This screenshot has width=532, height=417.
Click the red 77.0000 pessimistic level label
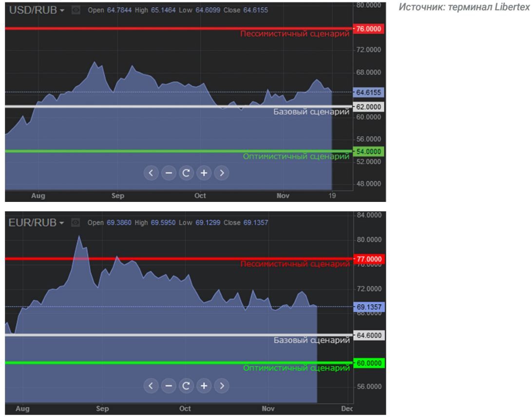[x=370, y=258]
